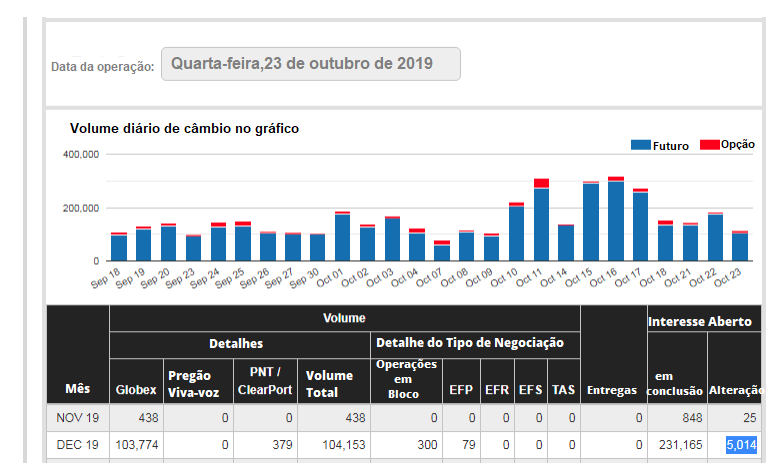Select the Oct 16 bar in the chart
Screen dimensions: 780x473
616,218
